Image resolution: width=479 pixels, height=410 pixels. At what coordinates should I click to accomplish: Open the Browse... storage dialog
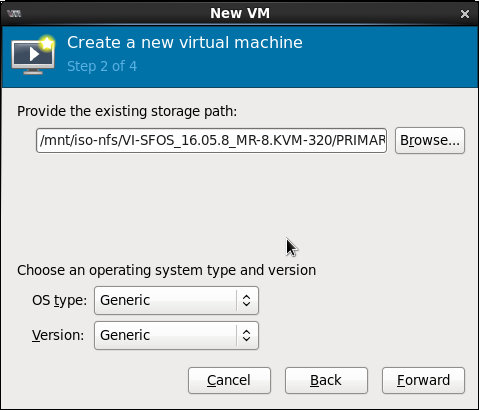coord(430,140)
